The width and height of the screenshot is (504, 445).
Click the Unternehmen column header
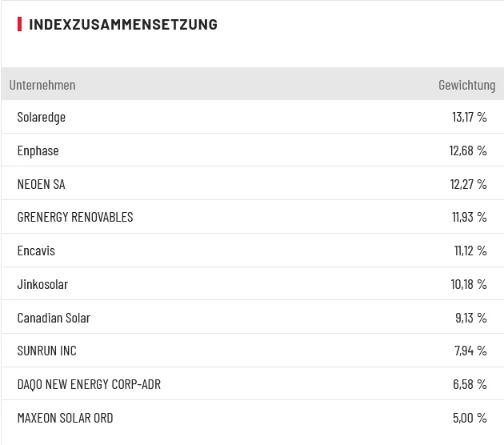tap(42, 85)
